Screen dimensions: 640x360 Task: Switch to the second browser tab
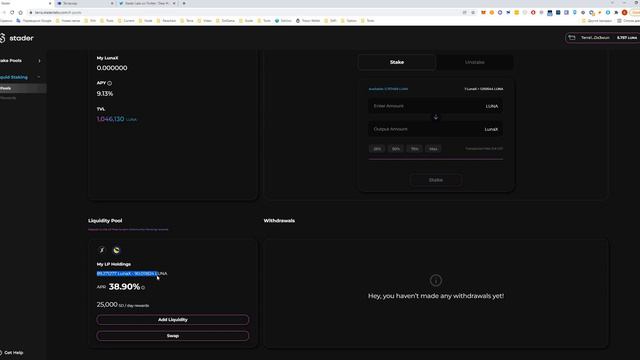(x=84, y=3)
